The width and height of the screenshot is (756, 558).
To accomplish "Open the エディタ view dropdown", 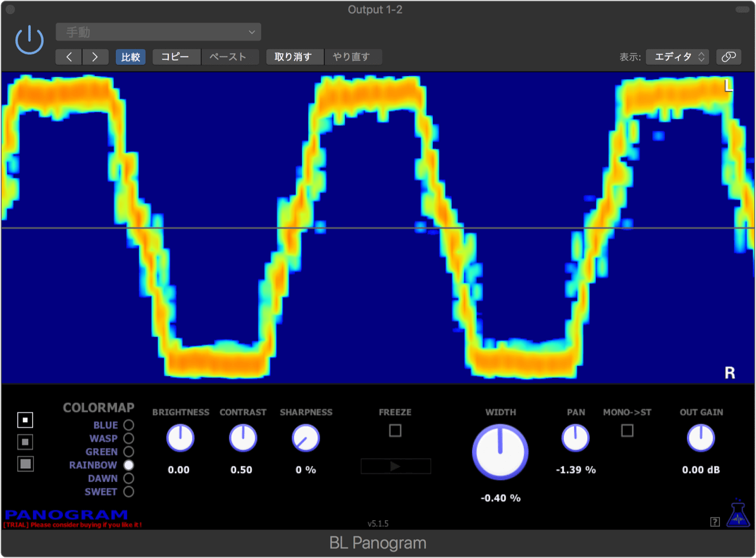I will pos(677,57).
